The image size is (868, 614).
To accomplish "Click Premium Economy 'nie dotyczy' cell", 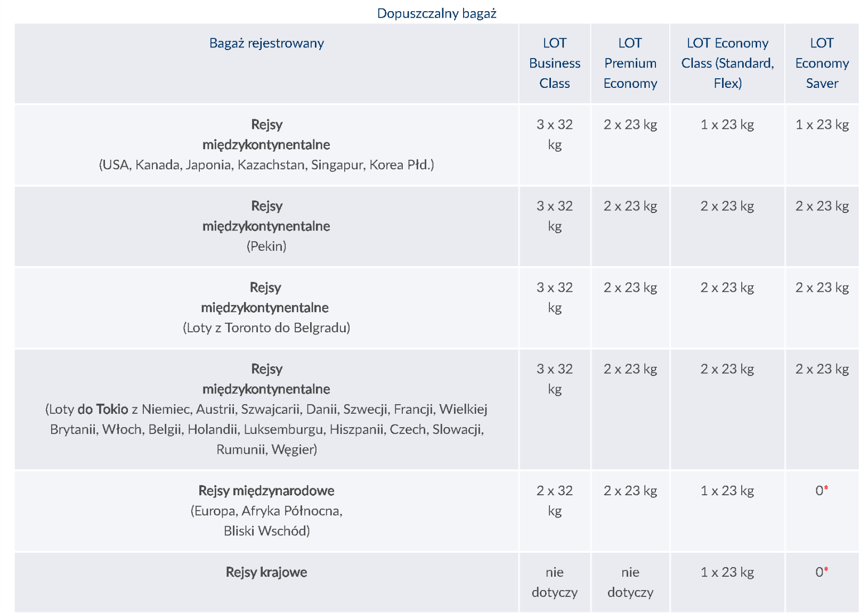I will 630,582.
